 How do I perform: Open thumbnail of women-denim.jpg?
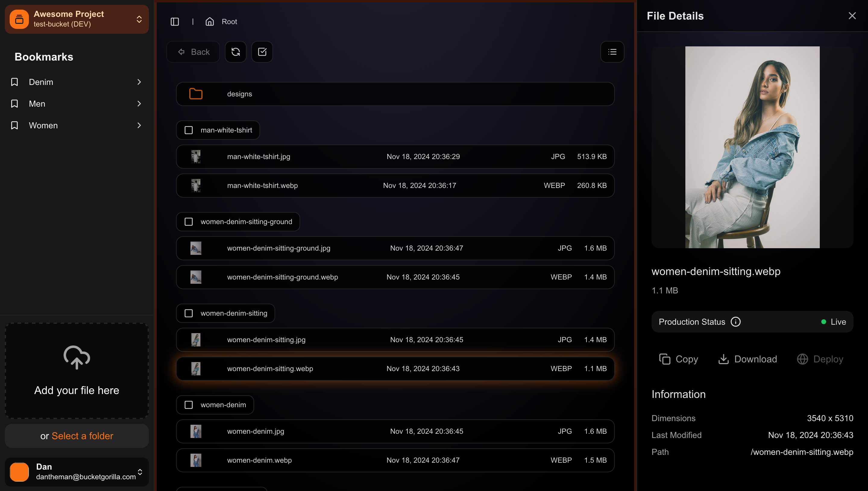[x=196, y=431]
